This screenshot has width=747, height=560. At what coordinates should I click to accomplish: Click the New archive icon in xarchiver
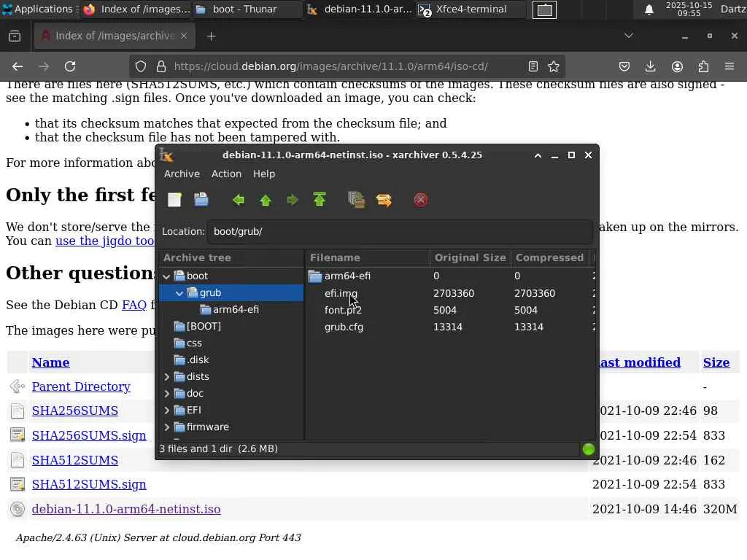coord(174,200)
